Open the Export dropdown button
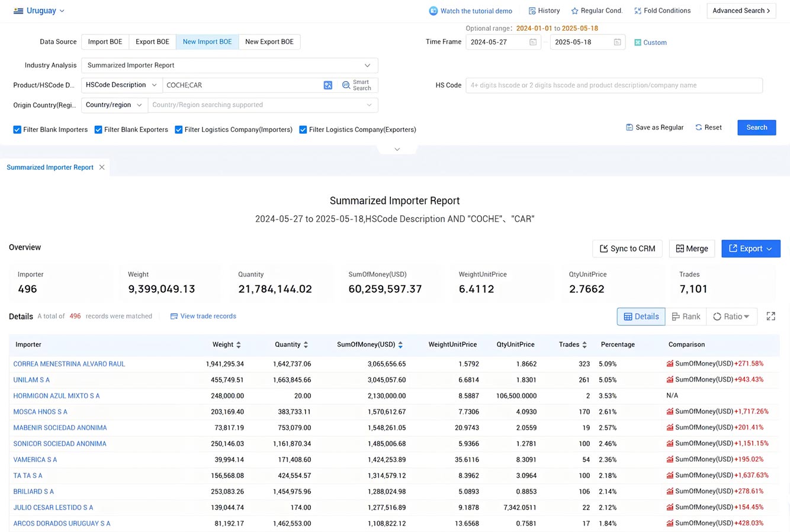This screenshot has width=790, height=532. pyautogui.click(x=751, y=249)
